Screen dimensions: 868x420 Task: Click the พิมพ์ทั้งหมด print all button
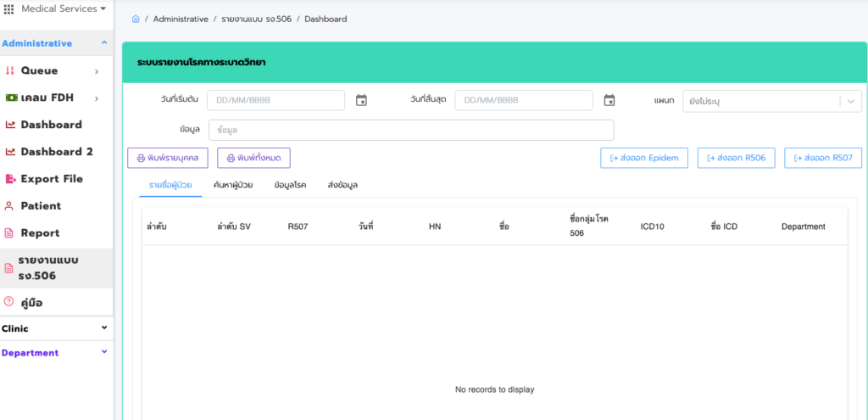254,158
